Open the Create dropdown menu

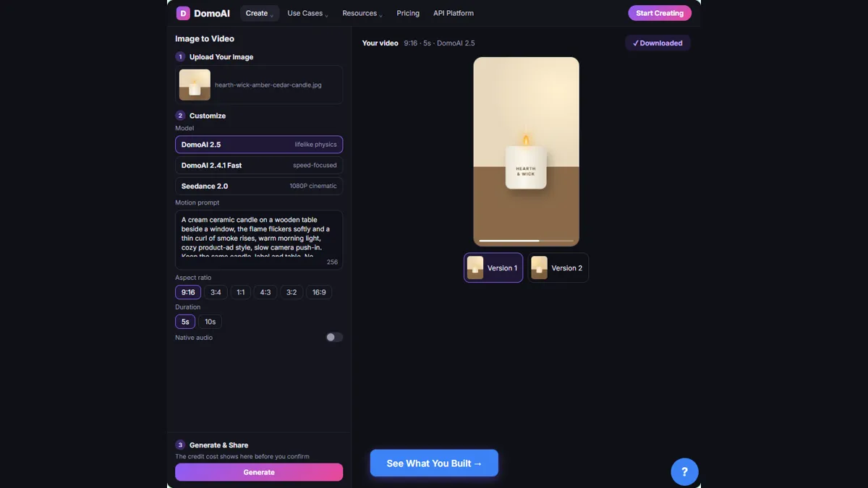coord(260,13)
